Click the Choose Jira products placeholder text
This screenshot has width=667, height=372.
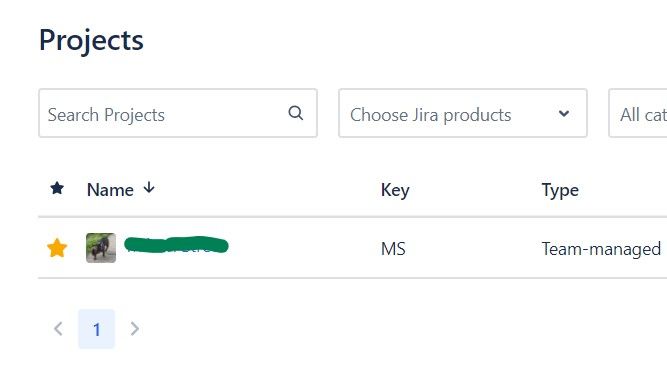click(x=430, y=115)
